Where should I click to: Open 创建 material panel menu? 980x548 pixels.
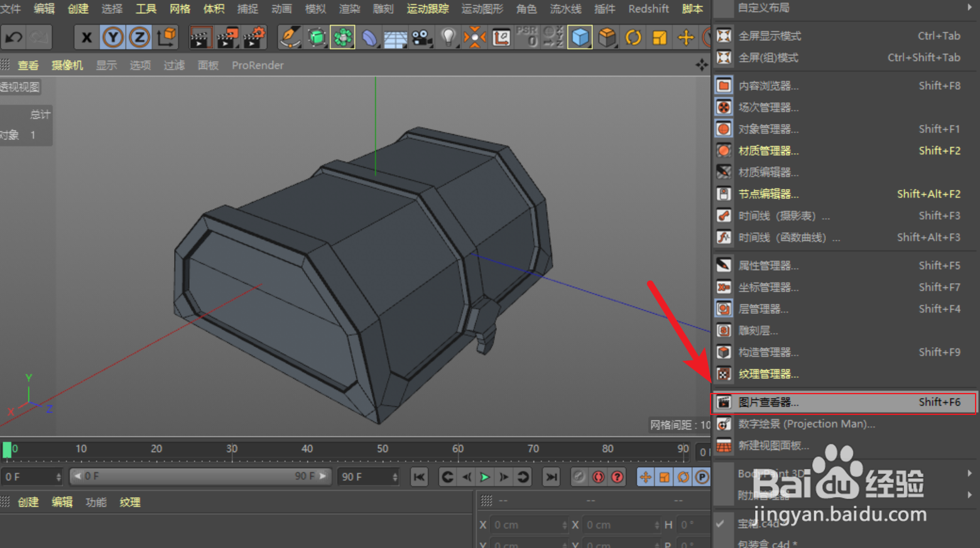point(28,502)
